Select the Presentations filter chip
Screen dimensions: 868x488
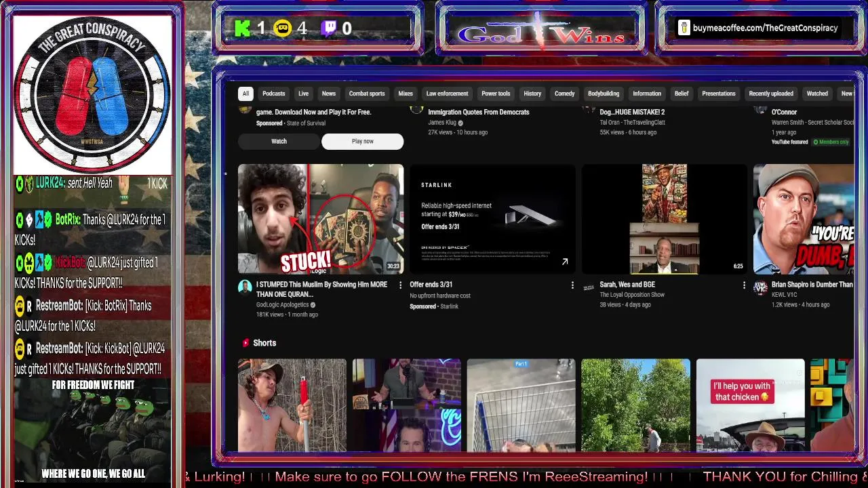pos(719,94)
